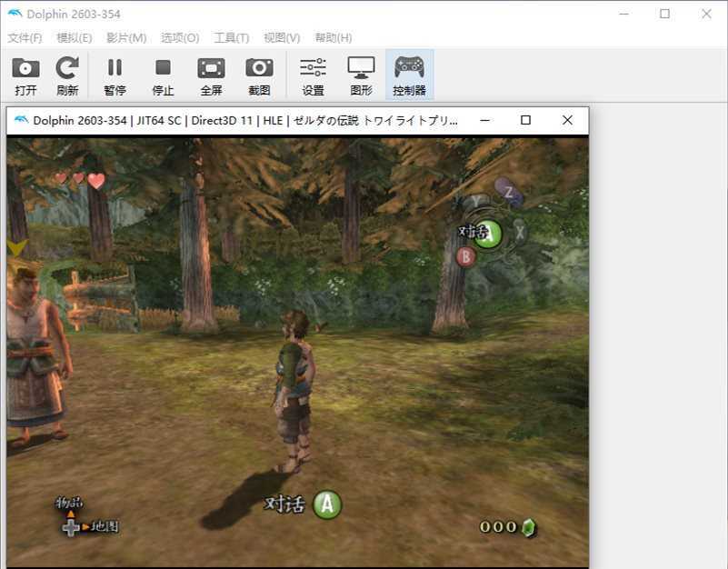Switch to fullscreen via 全屏 icon
This screenshot has width=728, height=569.
[x=211, y=76]
